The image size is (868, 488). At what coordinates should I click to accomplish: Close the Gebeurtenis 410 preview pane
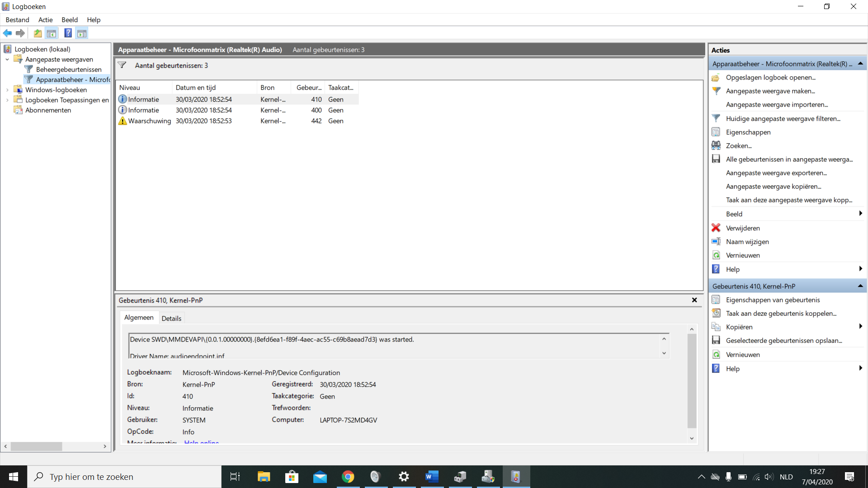pos(694,300)
